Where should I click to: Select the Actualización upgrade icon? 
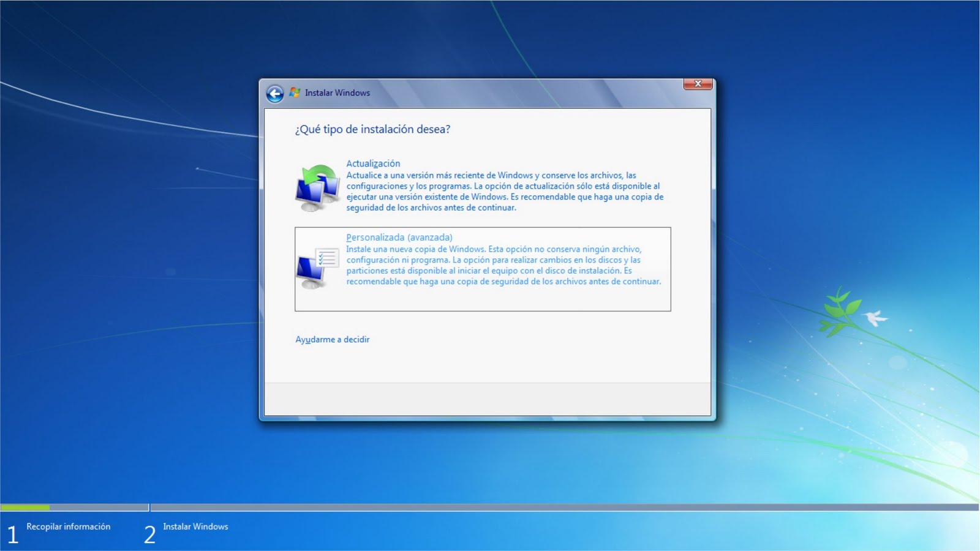coord(318,184)
